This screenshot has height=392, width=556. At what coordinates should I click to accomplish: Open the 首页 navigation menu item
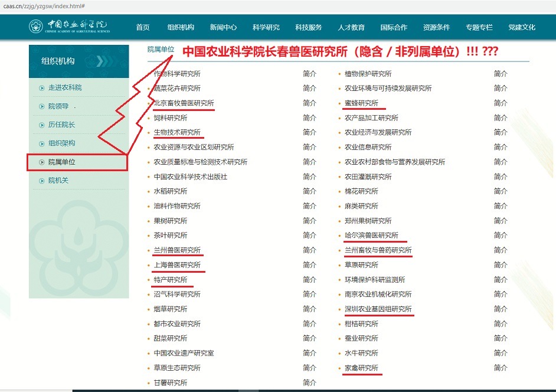point(143,27)
